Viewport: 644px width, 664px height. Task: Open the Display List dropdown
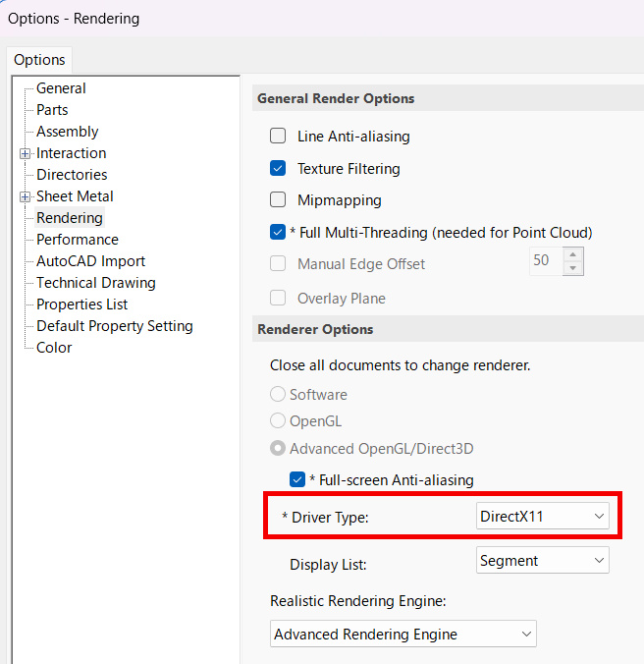click(543, 560)
